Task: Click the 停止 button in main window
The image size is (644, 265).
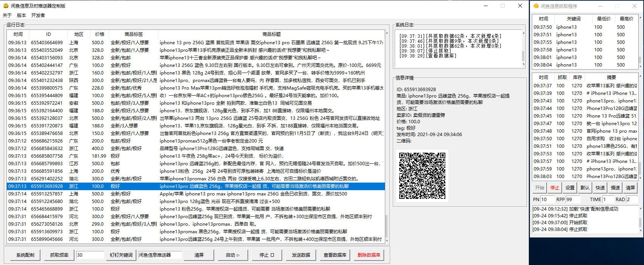Action: (x=267, y=255)
